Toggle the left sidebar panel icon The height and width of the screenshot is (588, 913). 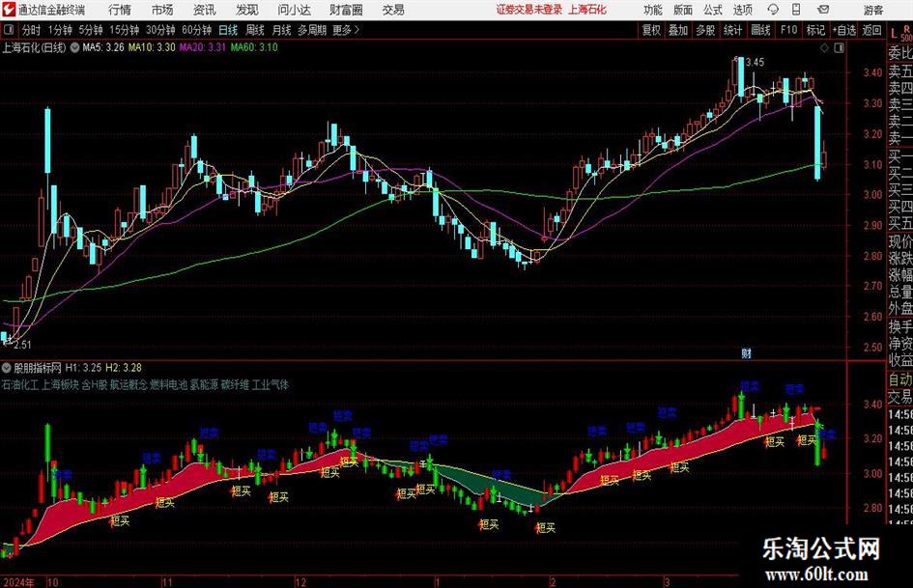tap(9, 30)
